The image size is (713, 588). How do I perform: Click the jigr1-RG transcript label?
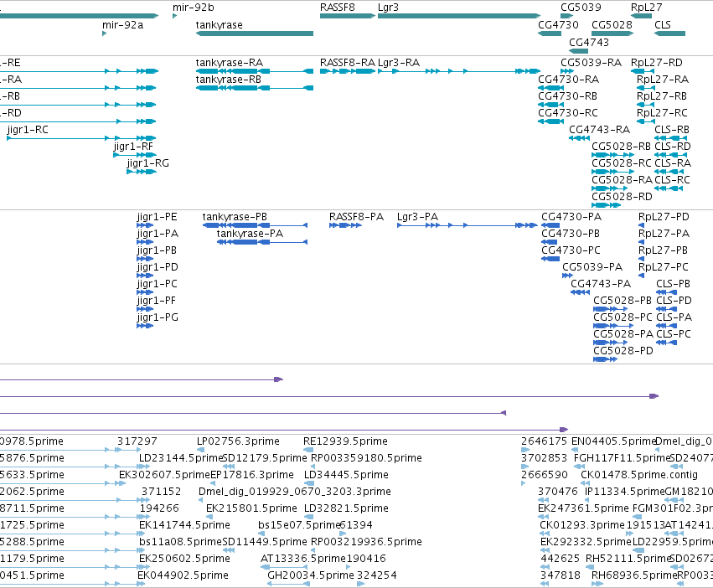point(147,162)
